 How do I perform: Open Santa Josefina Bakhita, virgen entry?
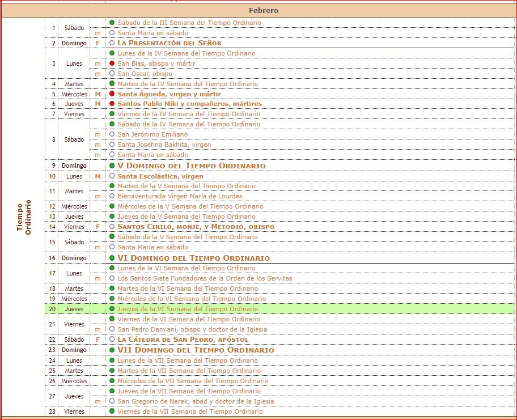pyautogui.click(x=164, y=145)
